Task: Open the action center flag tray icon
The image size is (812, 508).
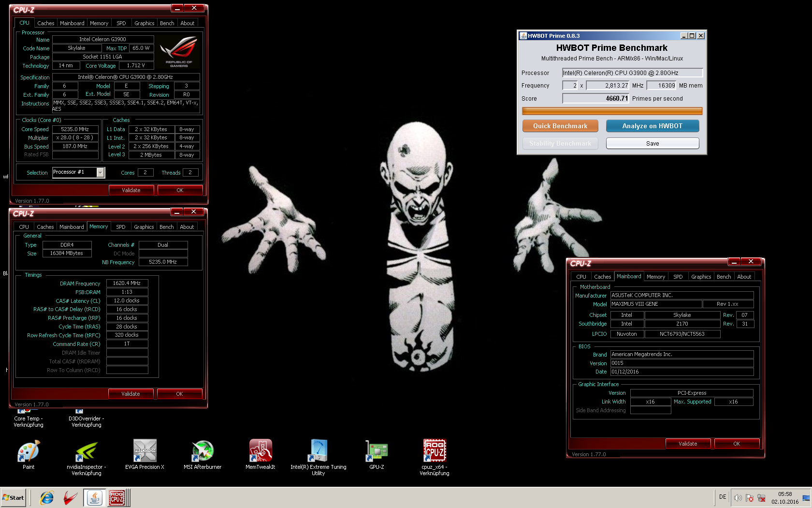Action: tap(750, 498)
